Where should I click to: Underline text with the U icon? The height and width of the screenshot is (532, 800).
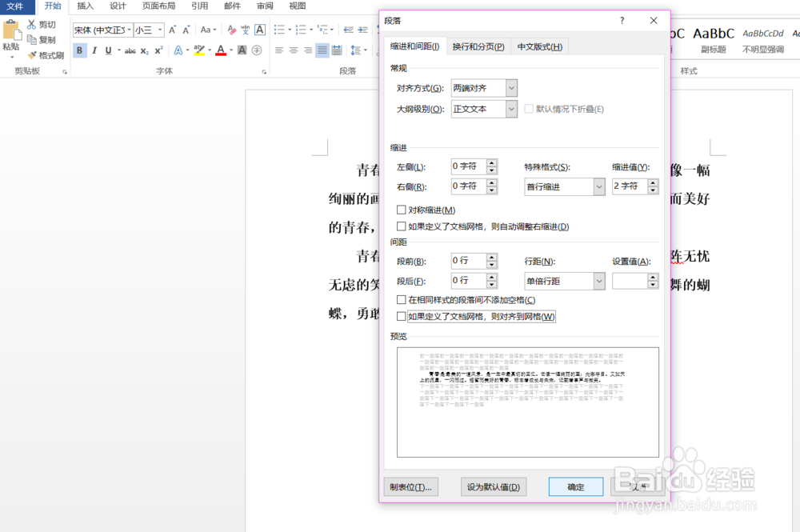(108, 50)
